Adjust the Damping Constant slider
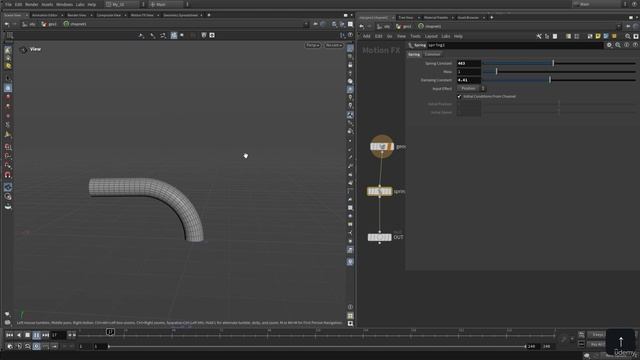 click(559, 80)
